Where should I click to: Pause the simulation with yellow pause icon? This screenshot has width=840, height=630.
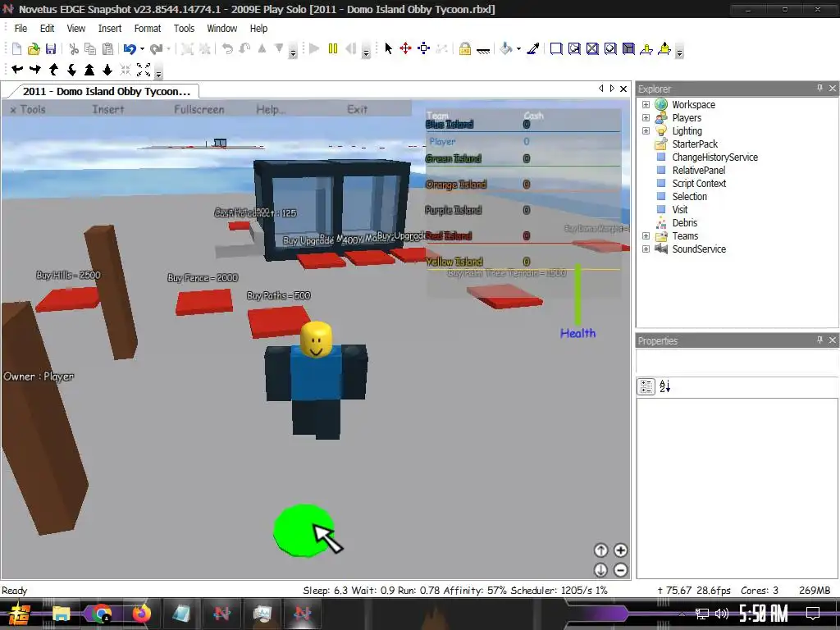coord(333,48)
